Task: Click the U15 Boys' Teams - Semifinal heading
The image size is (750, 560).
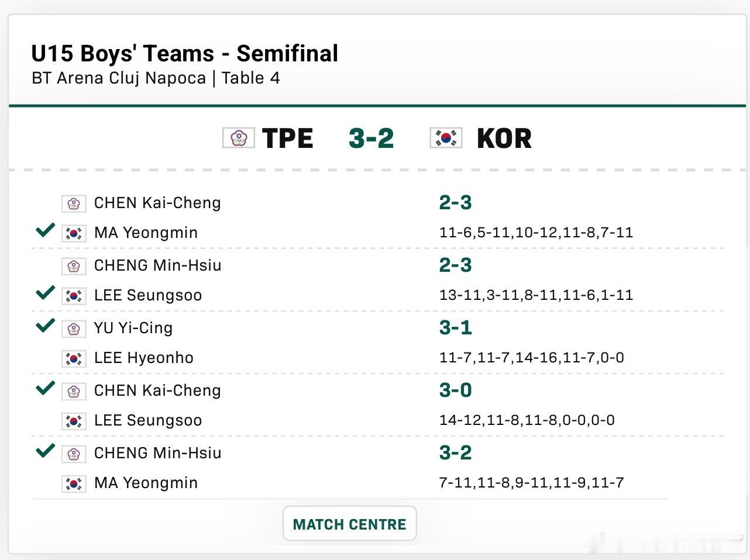Action: (185, 54)
